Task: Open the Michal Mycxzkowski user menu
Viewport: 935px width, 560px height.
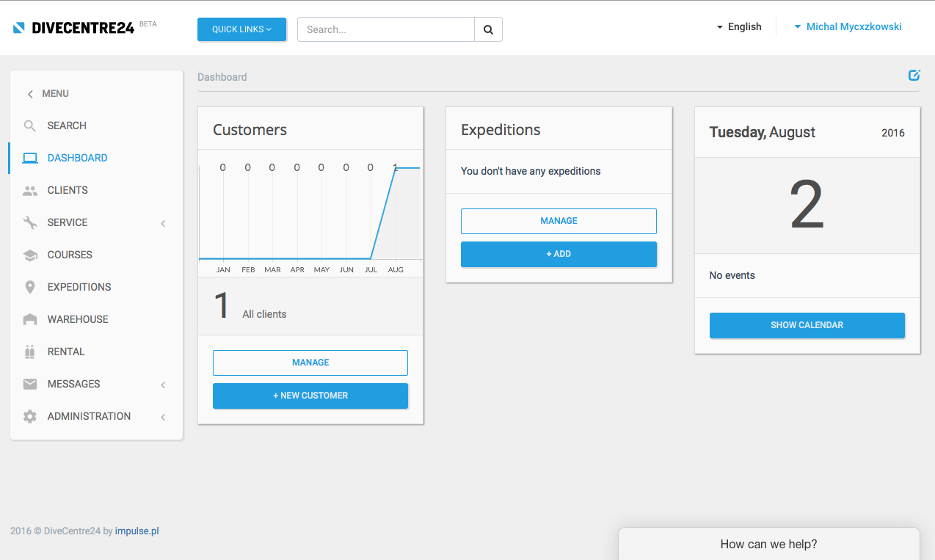Action: pos(848,26)
